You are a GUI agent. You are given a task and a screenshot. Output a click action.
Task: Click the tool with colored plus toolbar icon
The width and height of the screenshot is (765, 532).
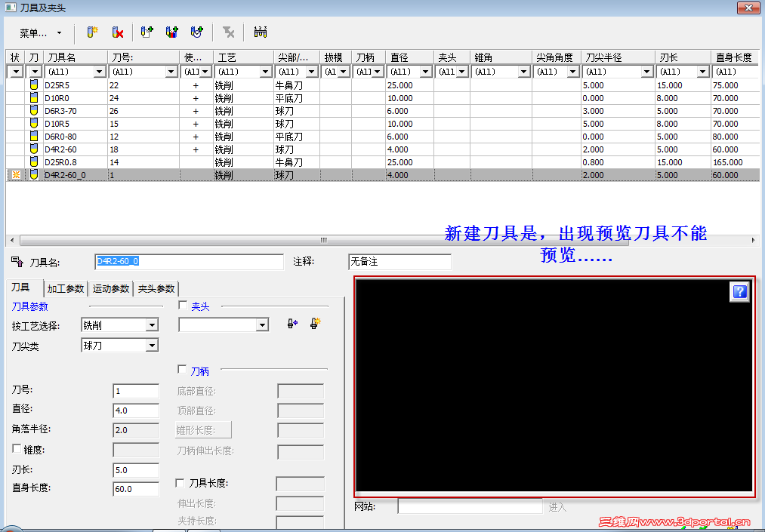[172, 32]
